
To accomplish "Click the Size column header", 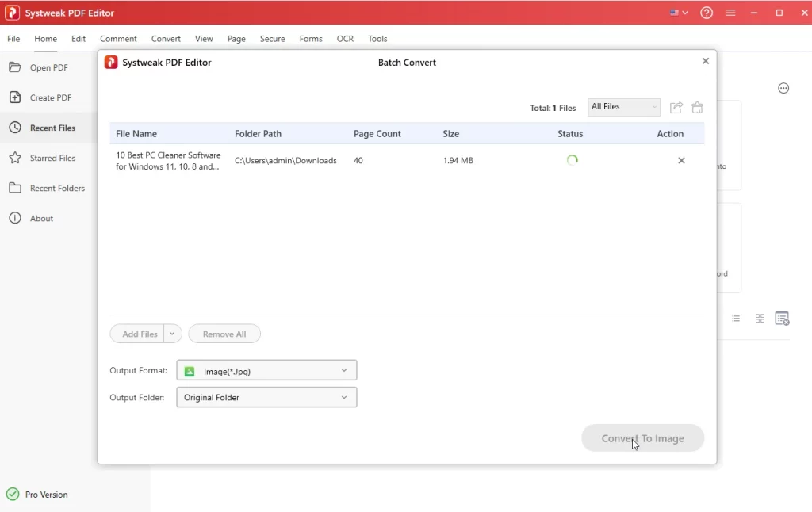I will pyautogui.click(x=451, y=134).
